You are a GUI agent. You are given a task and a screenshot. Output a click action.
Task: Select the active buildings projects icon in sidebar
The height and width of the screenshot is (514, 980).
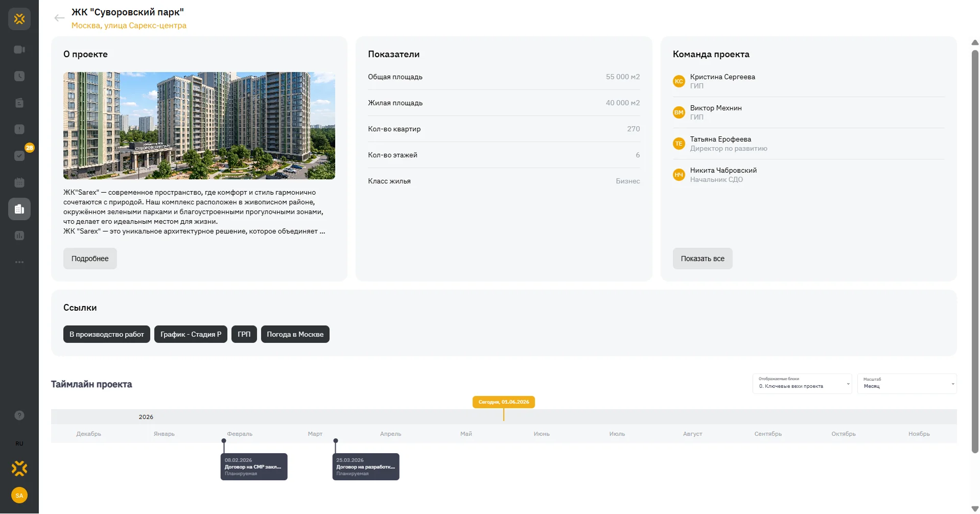(19, 209)
